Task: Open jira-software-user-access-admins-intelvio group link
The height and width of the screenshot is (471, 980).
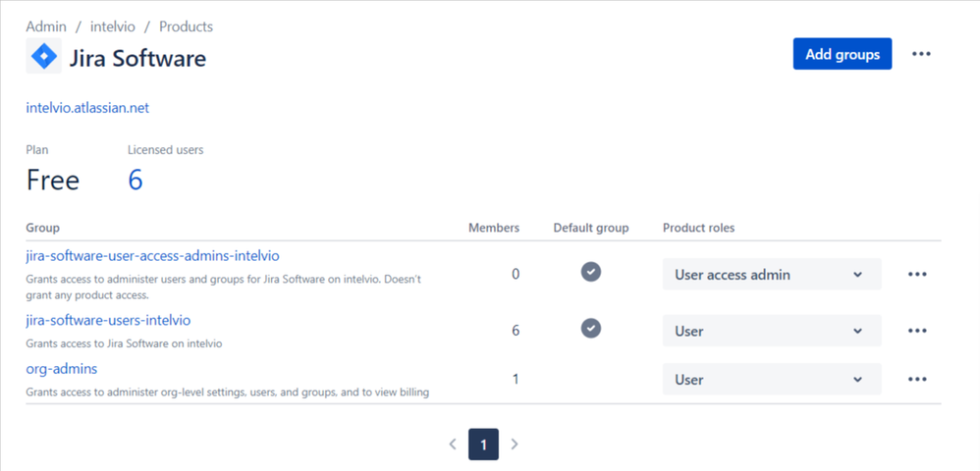Action: (x=152, y=255)
